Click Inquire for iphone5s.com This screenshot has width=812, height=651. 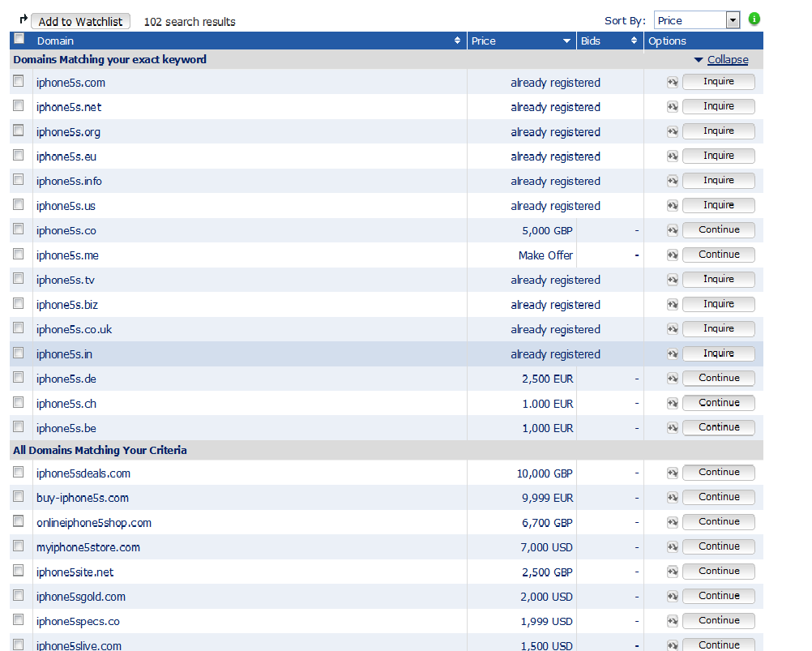click(x=718, y=82)
